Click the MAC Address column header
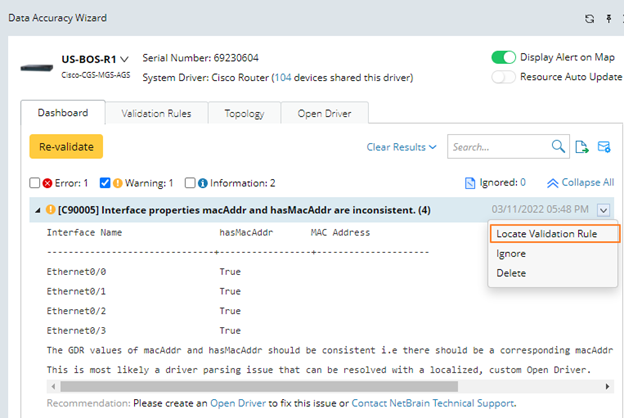 pyautogui.click(x=340, y=232)
